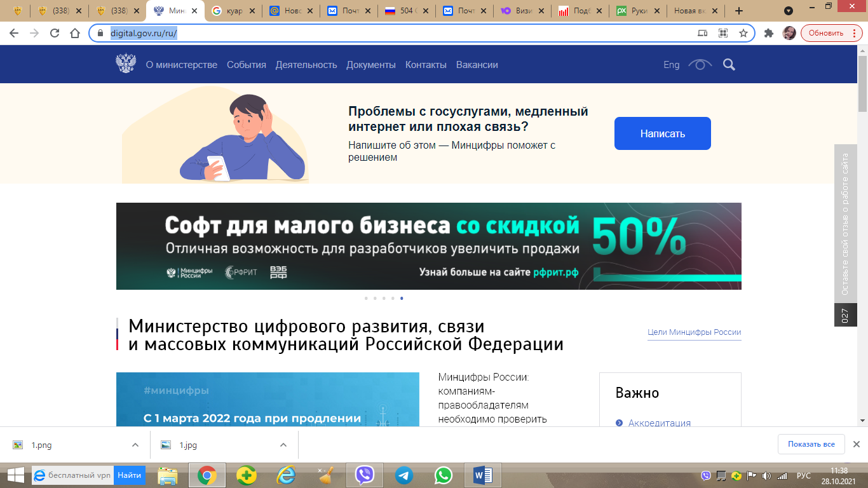Click the taskbar search box 'бесплатный vpn'

pos(72,475)
